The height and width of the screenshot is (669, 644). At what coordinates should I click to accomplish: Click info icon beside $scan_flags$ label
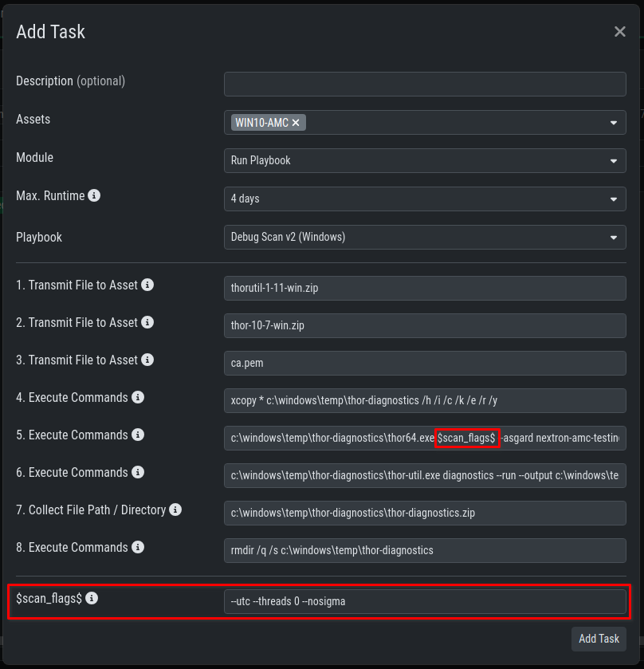pos(92,597)
